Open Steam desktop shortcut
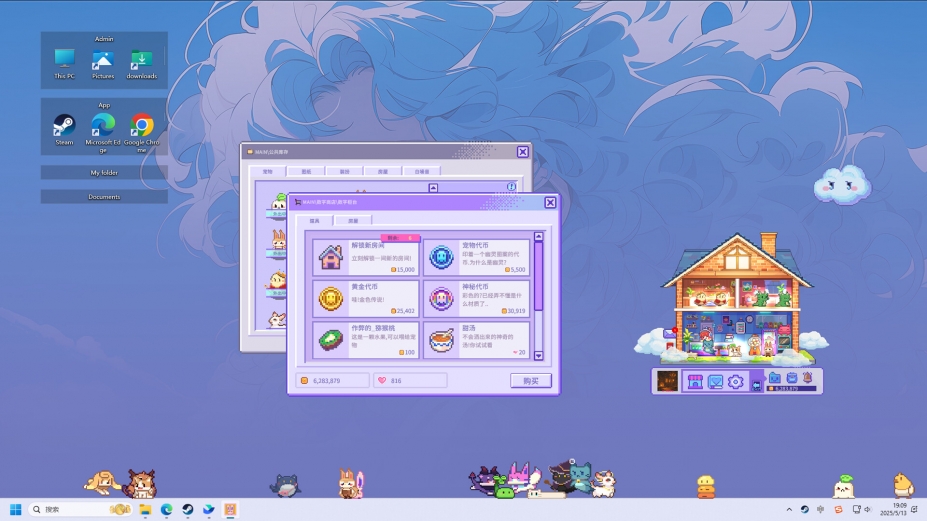The height and width of the screenshot is (521, 927). [x=64, y=128]
